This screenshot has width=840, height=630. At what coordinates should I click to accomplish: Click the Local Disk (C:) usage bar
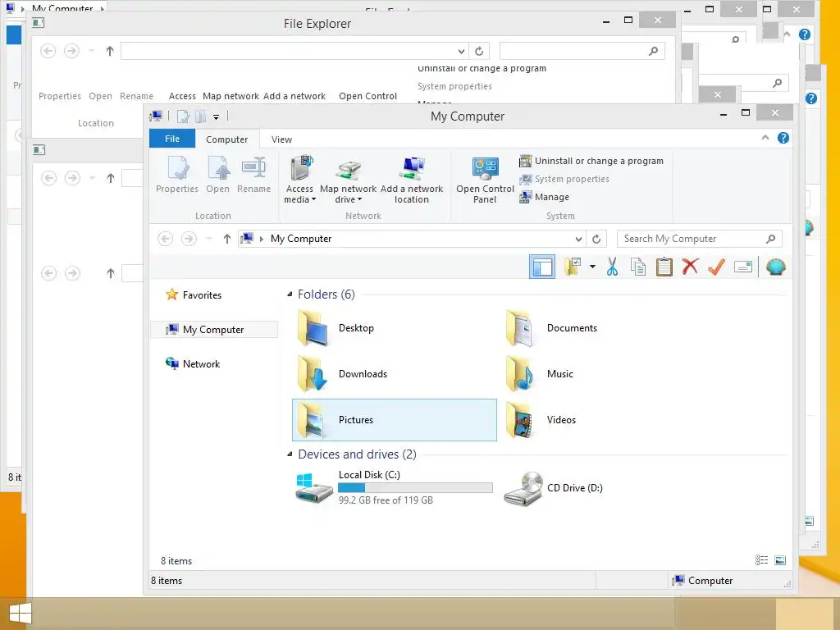pos(415,487)
